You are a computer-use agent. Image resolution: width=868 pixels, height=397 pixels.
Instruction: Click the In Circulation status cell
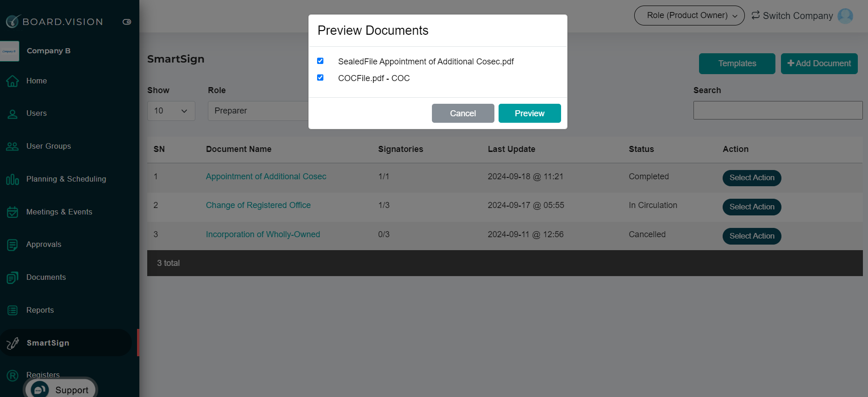pyautogui.click(x=653, y=205)
